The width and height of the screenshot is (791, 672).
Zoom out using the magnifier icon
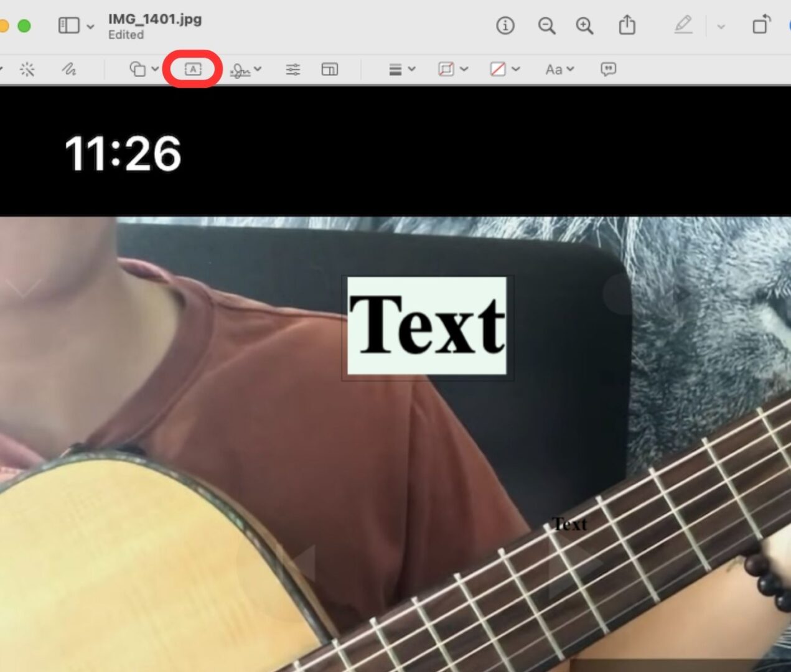pyautogui.click(x=546, y=26)
